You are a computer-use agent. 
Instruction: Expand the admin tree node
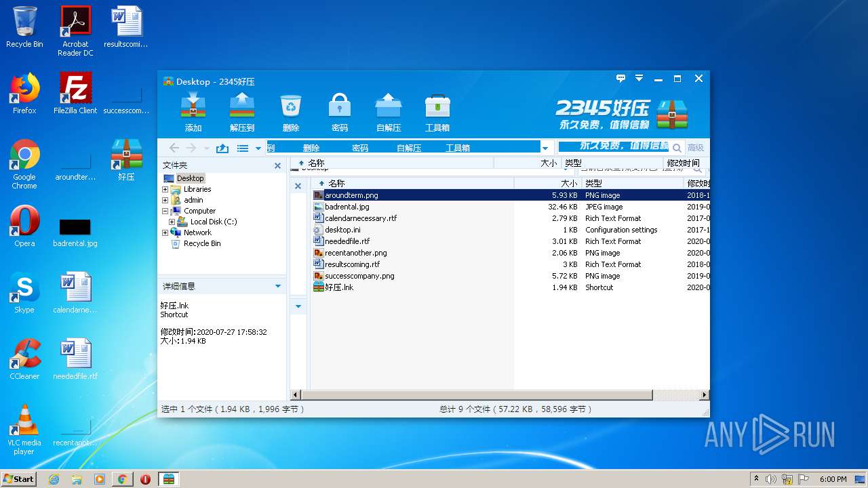(165, 200)
